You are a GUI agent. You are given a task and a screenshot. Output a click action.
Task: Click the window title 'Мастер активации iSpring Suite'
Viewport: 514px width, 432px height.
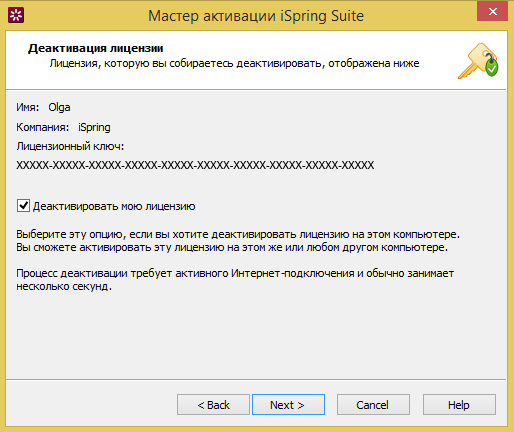click(x=256, y=16)
